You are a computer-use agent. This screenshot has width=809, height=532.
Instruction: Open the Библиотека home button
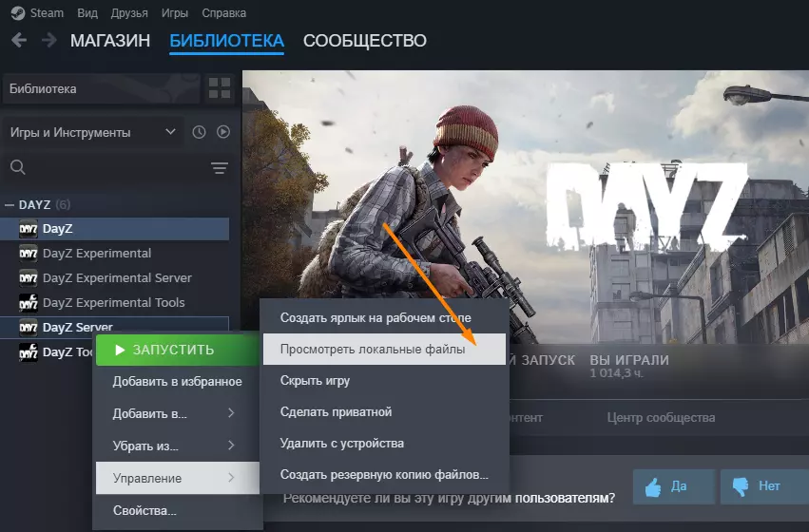(101, 88)
